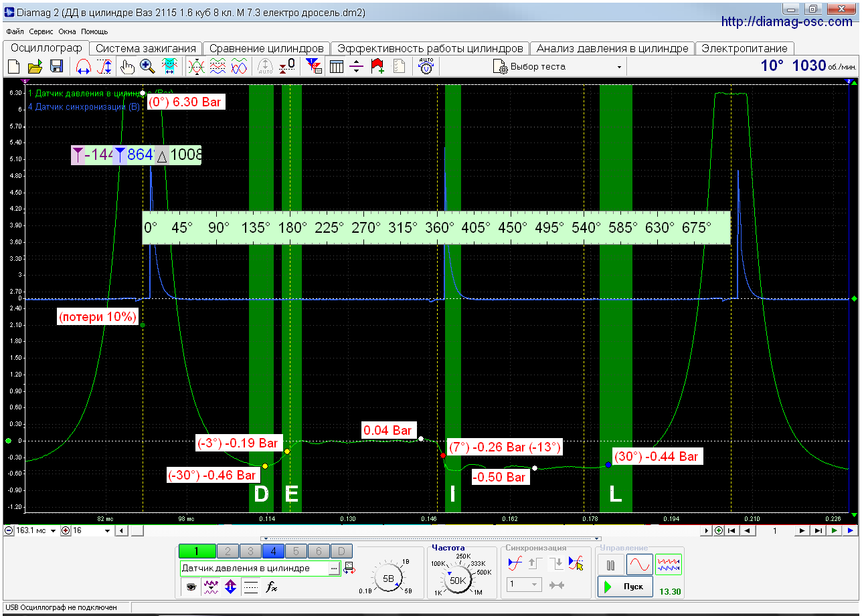The width and height of the screenshot is (862, 616).
Task: Open the Выбор теста dropdown
Action: 558,66
